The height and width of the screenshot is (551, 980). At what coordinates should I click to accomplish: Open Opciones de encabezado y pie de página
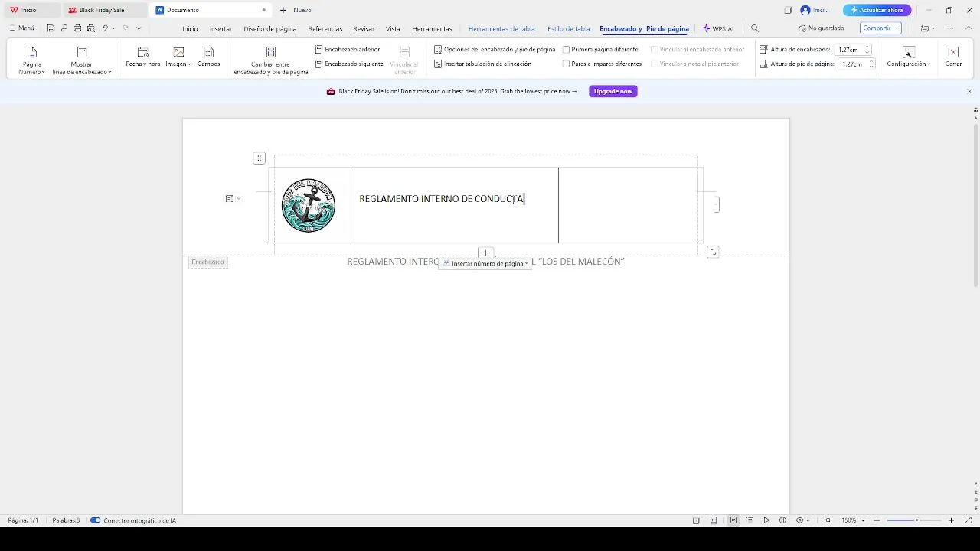point(495,49)
